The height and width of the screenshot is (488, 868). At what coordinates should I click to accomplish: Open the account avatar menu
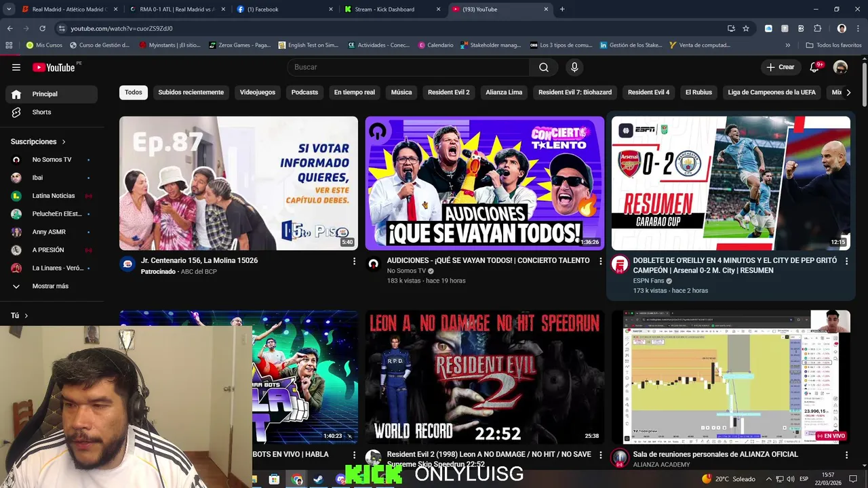[x=840, y=67]
